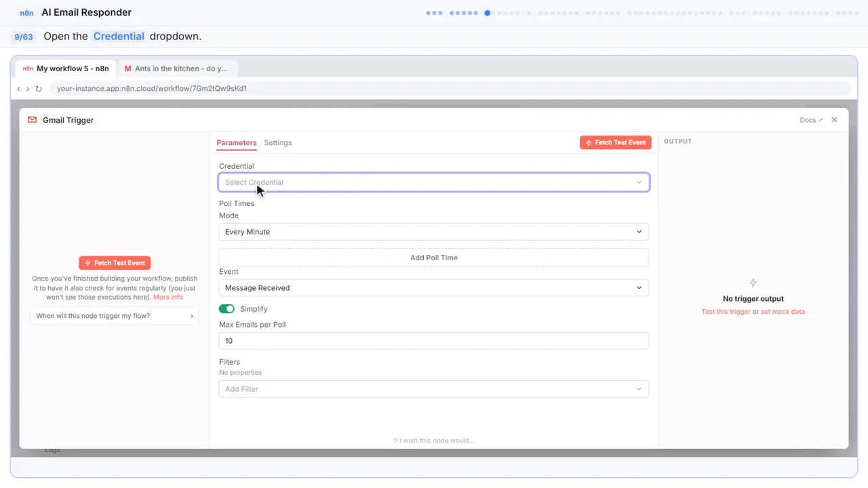The width and height of the screenshot is (868, 488).
Task: Expand 'When will this node trigger my flow?'
Action: tap(115, 316)
